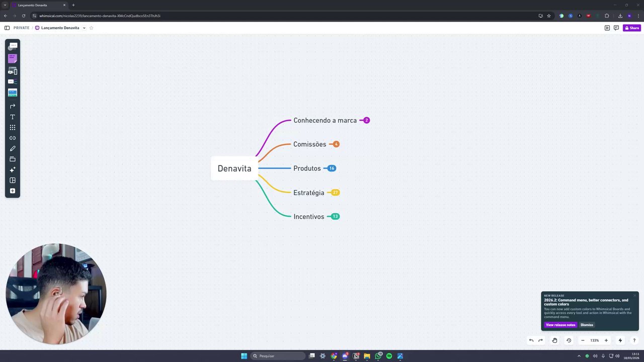The image size is (644, 362).
Task: Expand the Estratégia branch badge 27
Action: pos(336,193)
